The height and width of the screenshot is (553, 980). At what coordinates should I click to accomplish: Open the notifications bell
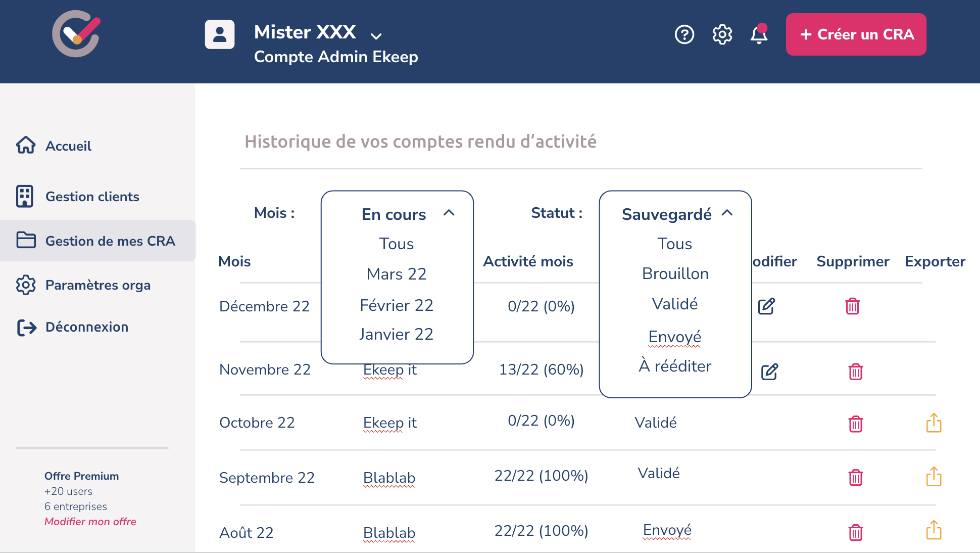759,34
